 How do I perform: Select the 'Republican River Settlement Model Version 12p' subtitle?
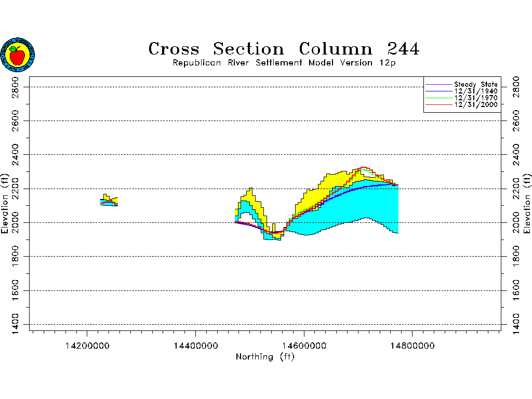tap(284, 63)
